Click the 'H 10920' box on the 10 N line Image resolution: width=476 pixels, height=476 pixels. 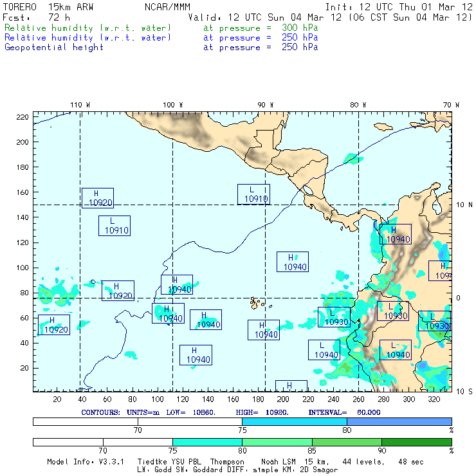98,198
